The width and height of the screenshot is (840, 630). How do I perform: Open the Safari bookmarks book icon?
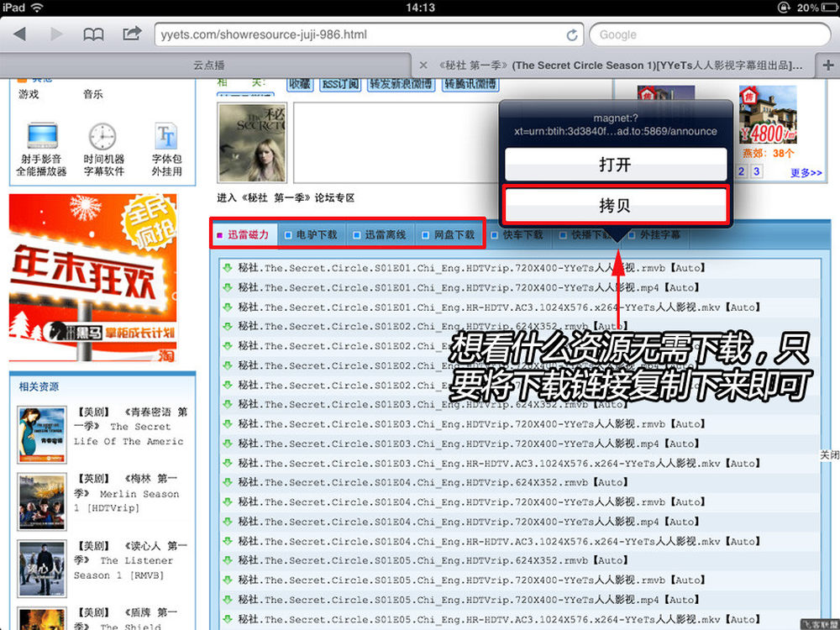tap(94, 34)
